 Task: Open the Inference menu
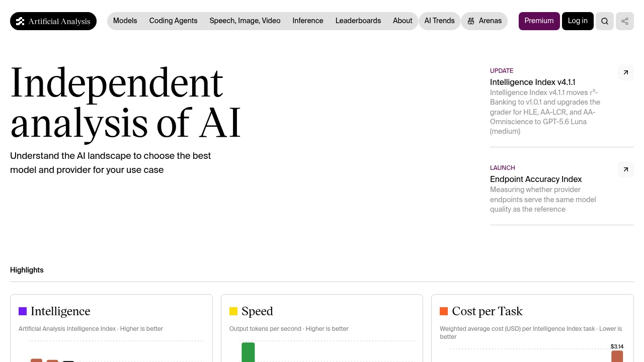[308, 21]
